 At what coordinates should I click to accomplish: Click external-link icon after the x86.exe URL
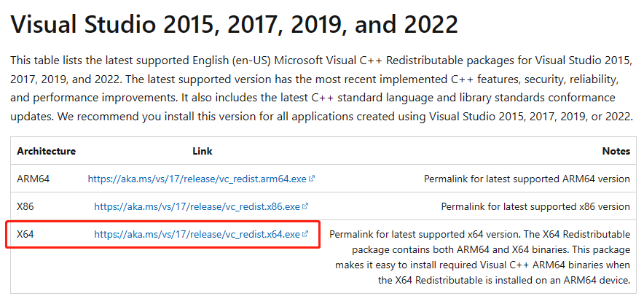click(305, 206)
